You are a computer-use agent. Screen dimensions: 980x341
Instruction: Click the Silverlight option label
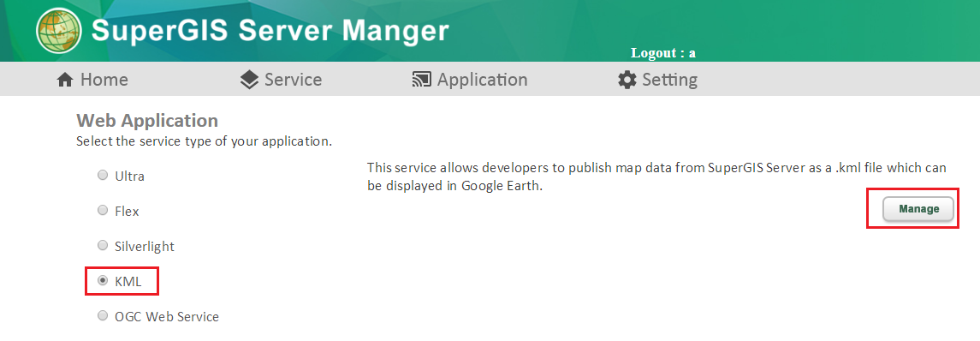pyautogui.click(x=145, y=247)
